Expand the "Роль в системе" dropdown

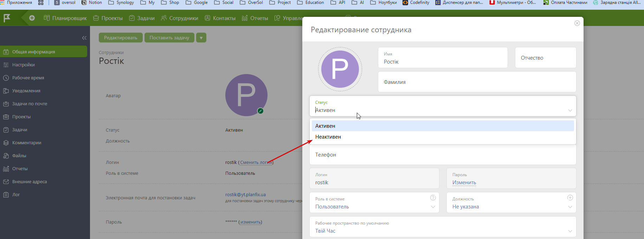433,207
